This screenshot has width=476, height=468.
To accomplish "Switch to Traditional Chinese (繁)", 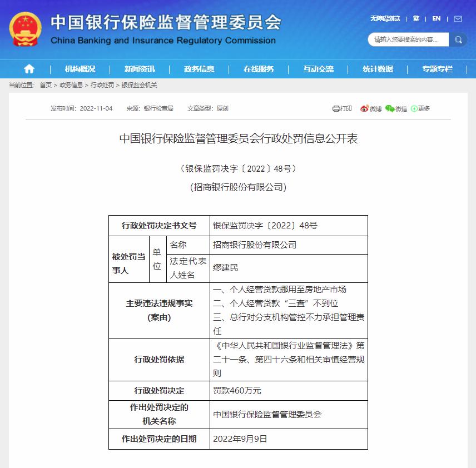I will pyautogui.click(x=416, y=19).
